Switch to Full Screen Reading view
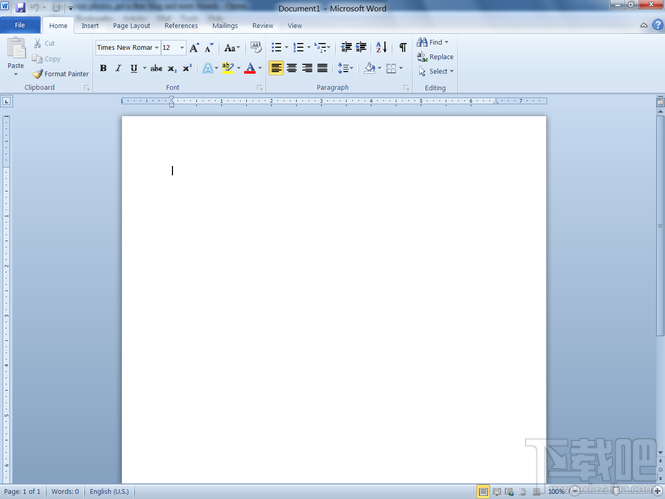The height and width of the screenshot is (499, 665). [497, 492]
